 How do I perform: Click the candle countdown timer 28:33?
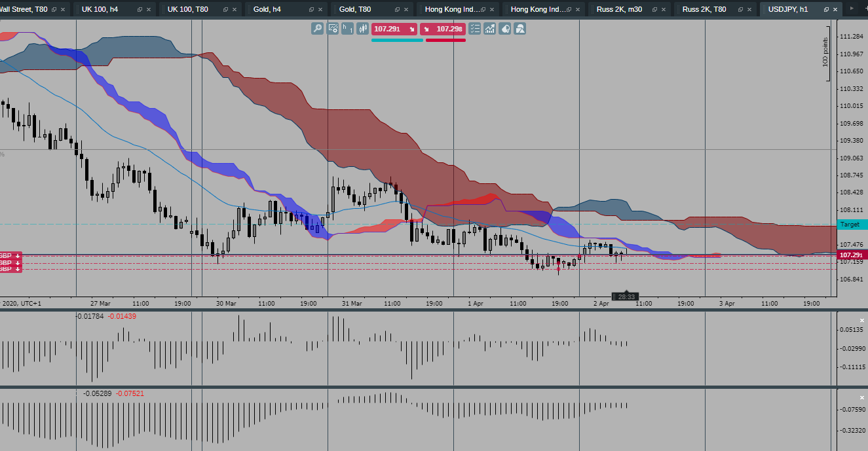click(x=626, y=297)
